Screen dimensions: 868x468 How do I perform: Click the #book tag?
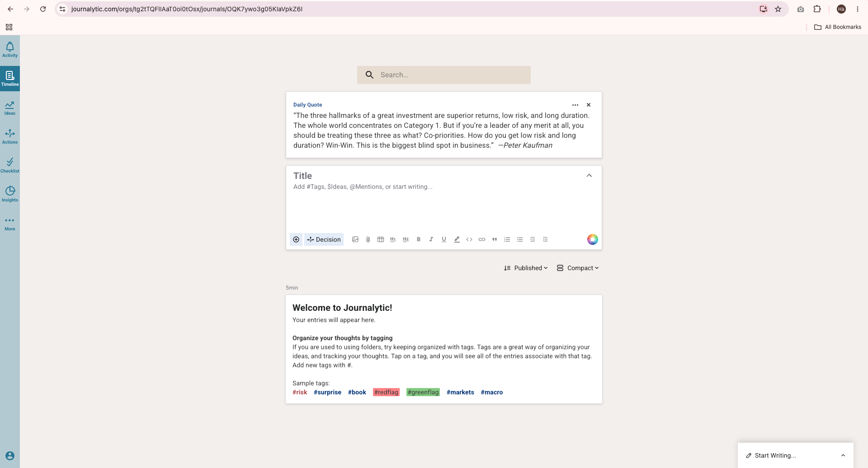pyautogui.click(x=357, y=392)
